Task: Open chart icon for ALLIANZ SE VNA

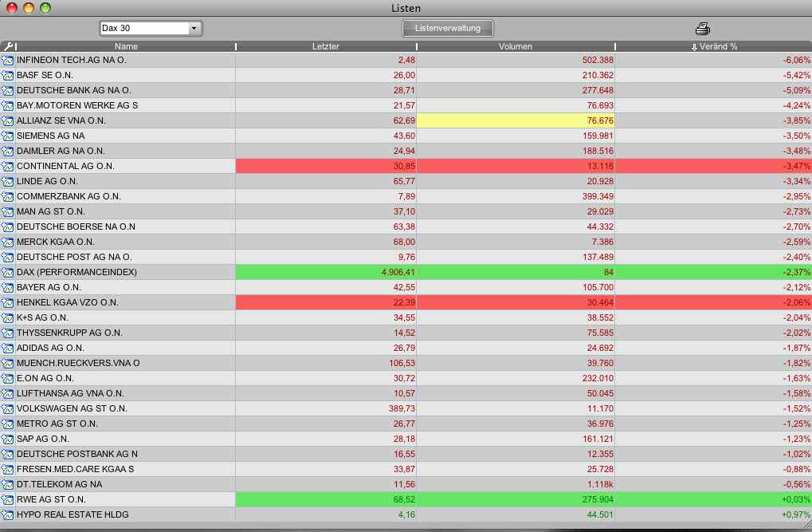Action: pyautogui.click(x=8, y=120)
